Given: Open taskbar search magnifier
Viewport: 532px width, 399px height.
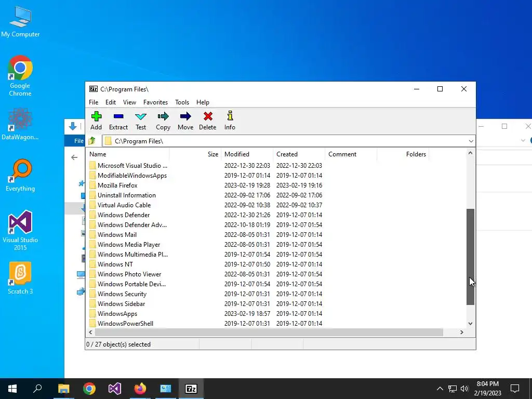Looking at the screenshot, I should coord(37,389).
